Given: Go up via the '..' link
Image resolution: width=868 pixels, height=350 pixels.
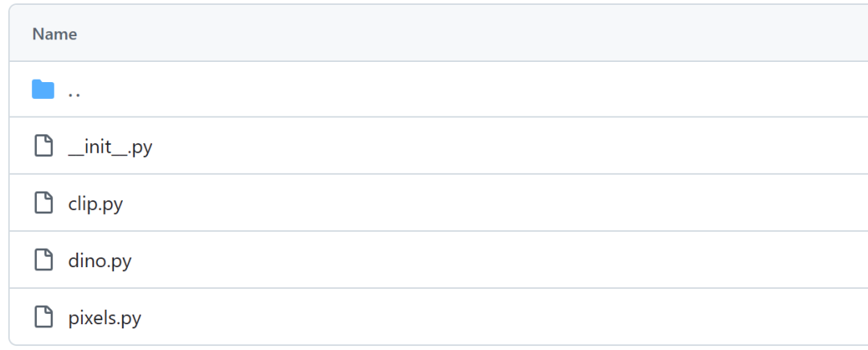Looking at the screenshot, I should (x=74, y=92).
